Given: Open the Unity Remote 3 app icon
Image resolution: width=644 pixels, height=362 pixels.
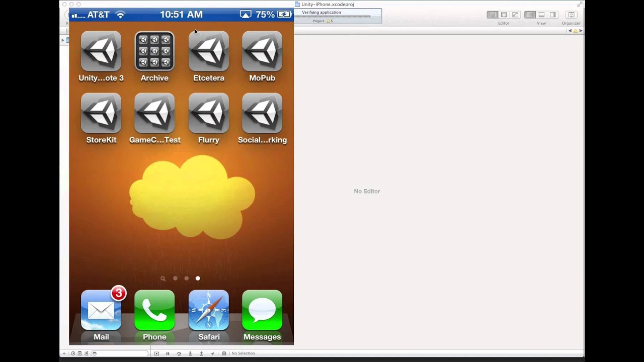Looking at the screenshot, I should (101, 51).
